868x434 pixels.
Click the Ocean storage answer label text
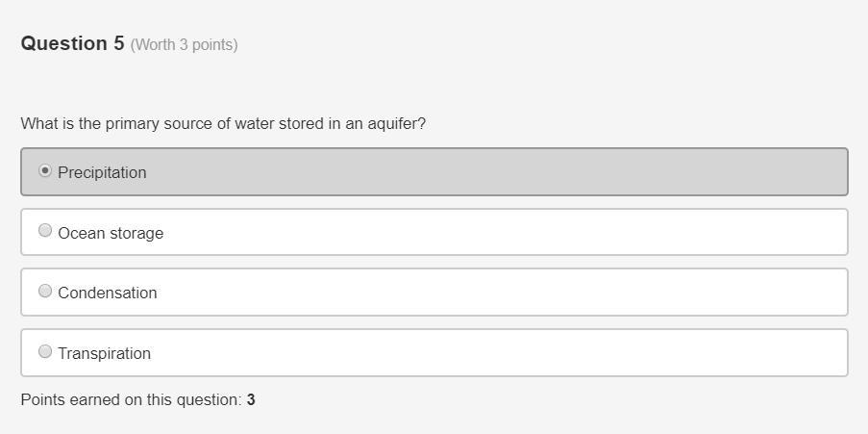pos(111,233)
